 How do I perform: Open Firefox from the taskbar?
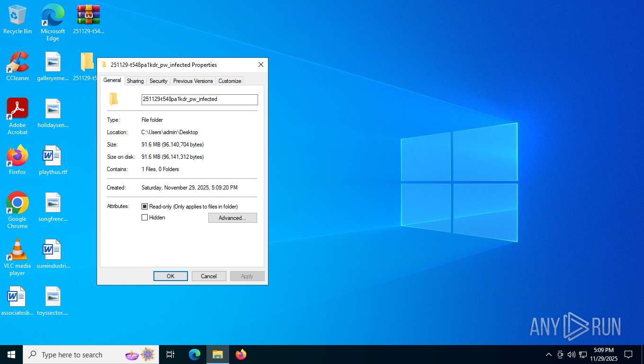coord(241,355)
